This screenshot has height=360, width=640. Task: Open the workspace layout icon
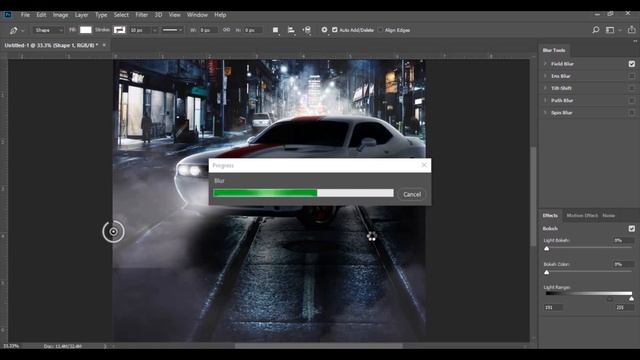click(x=610, y=30)
